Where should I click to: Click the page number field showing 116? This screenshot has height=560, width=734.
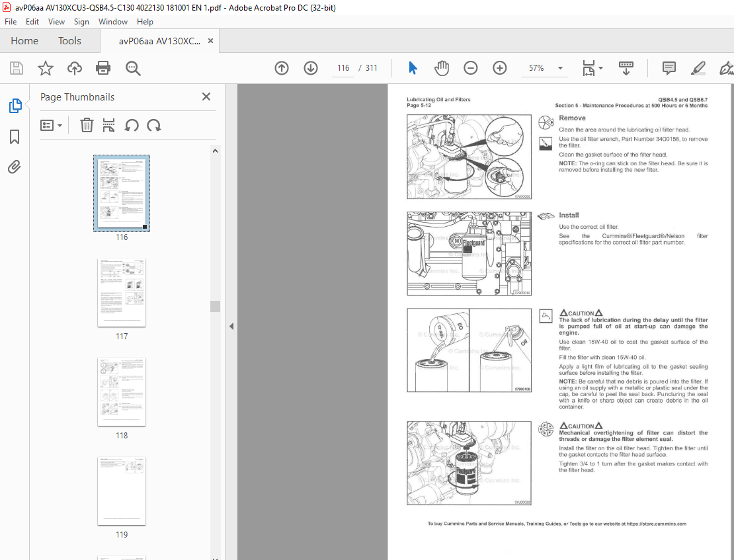click(x=343, y=68)
